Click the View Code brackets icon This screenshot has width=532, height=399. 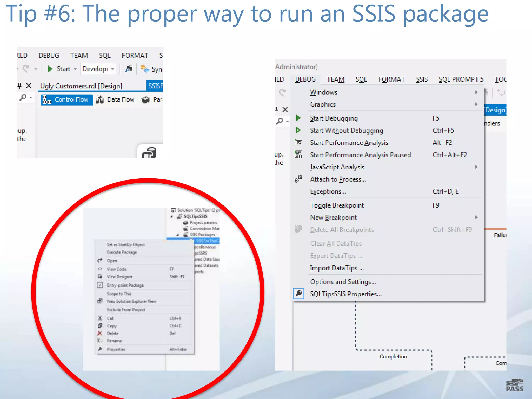pos(100,269)
